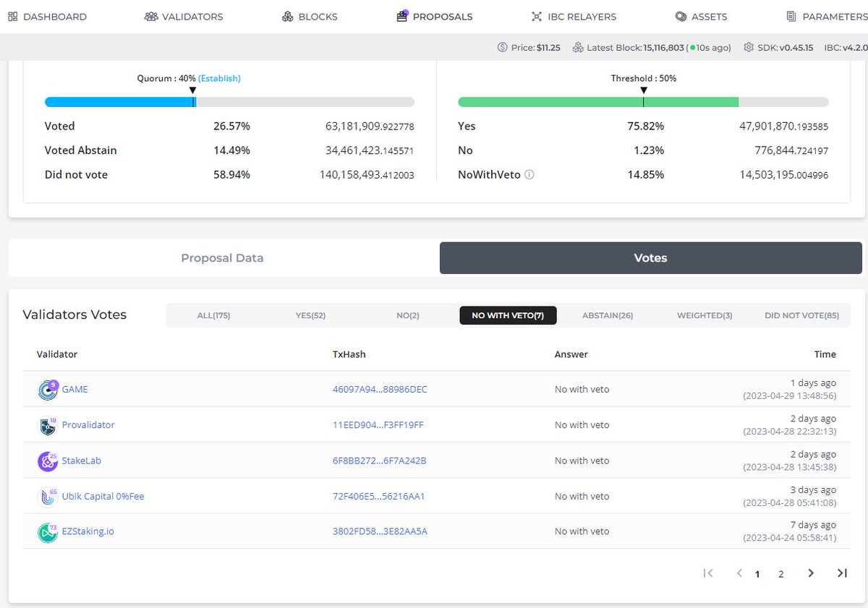Click the NoWithVeto info icon
The width and height of the screenshot is (868, 608).
tap(529, 175)
